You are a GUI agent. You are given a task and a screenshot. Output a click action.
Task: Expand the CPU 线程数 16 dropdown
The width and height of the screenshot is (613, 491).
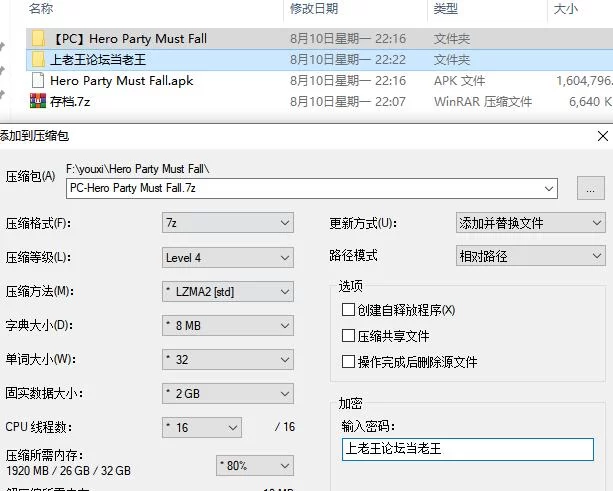(x=202, y=427)
